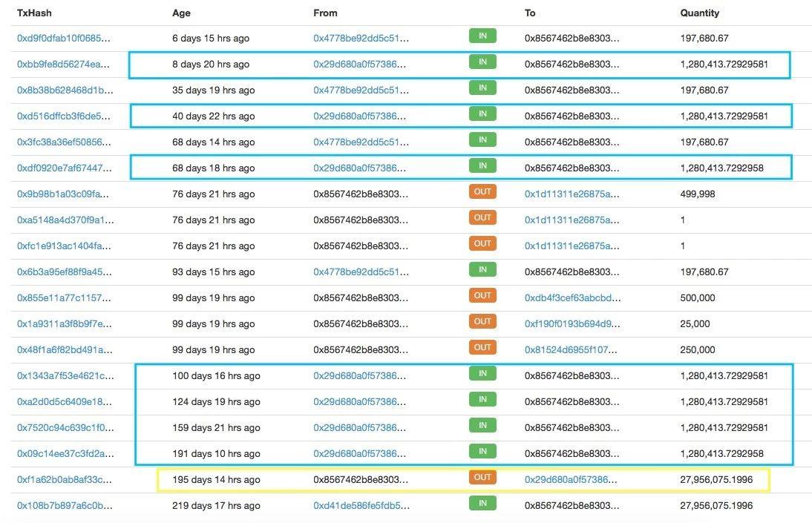This screenshot has width=812, height=523.
Task: Select the quantity 250,000
Action: [698, 349]
